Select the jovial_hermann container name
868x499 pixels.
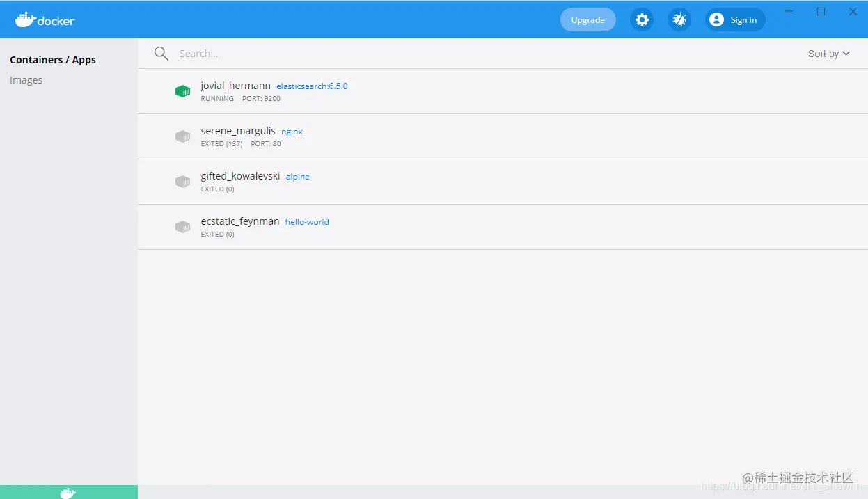(235, 86)
